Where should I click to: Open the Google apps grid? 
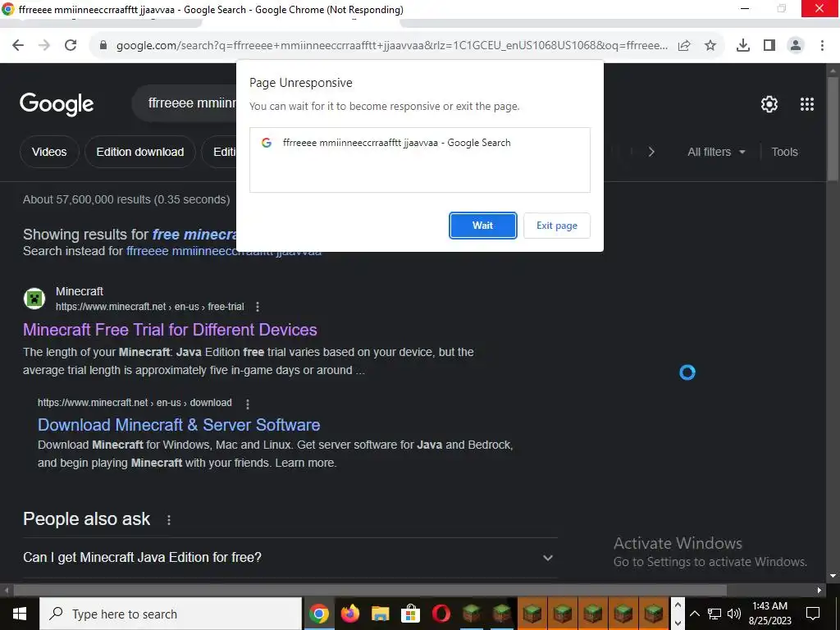pyautogui.click(x=807, y=104)
